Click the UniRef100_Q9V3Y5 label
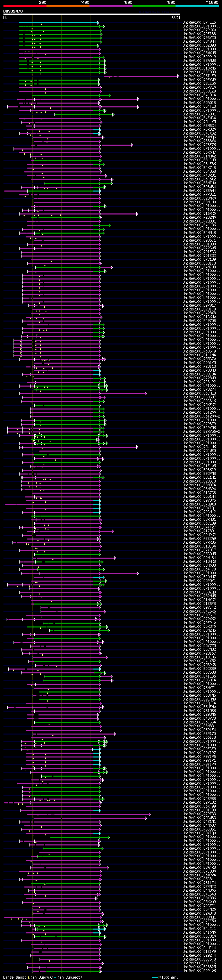 199,500
